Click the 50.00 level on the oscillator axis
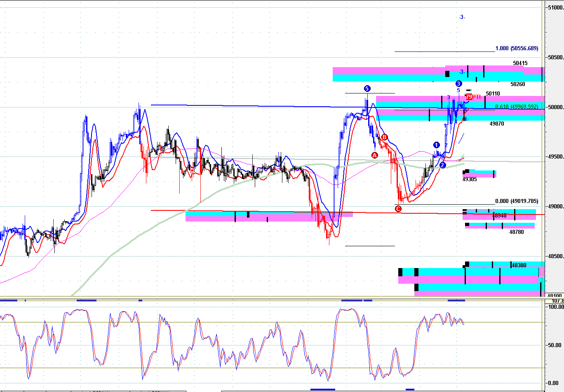Image resolution: width=564 pixels, height=392 pixels. point(555,345)
